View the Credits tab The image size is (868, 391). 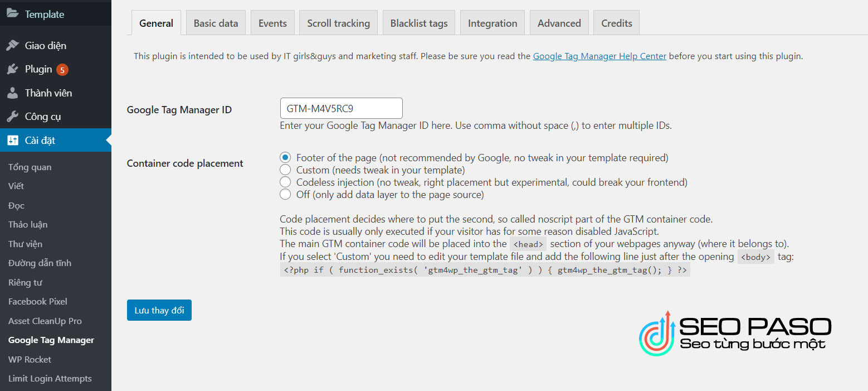[617, 23]
